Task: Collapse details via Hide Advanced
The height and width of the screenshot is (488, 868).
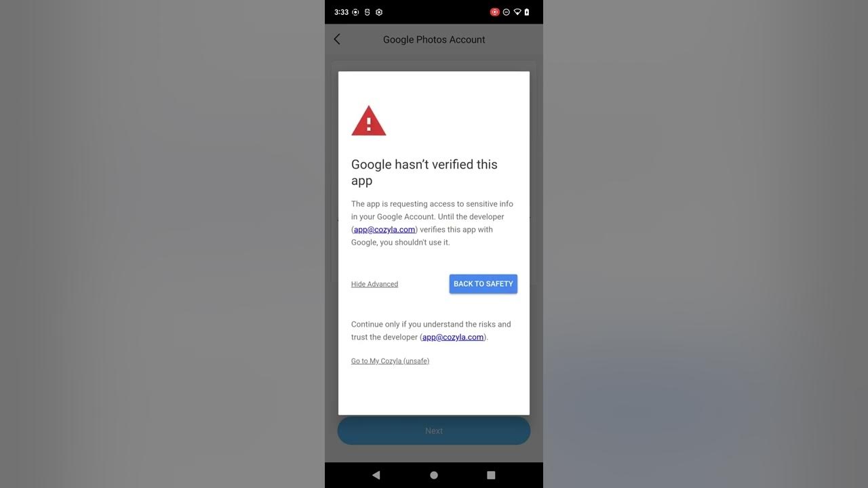Action: coord(374,284)
